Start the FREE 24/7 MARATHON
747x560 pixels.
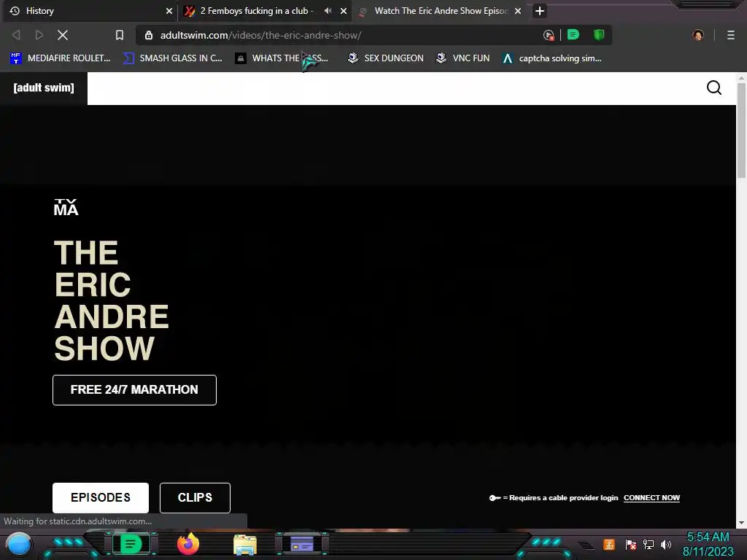[x=134, y=390]
